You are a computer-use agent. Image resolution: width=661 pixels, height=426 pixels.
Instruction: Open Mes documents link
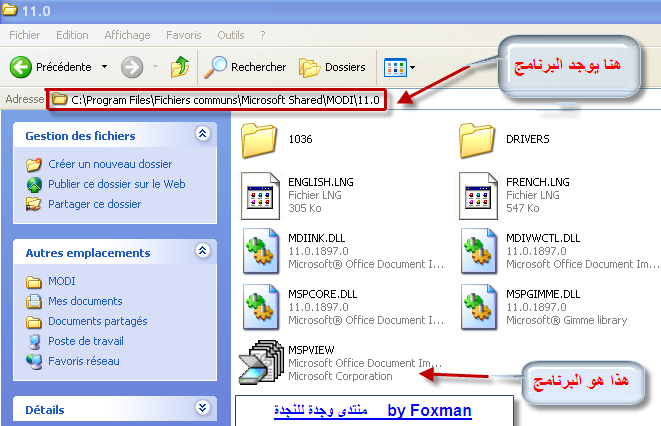pyautogui.click(x=85, y=301)
